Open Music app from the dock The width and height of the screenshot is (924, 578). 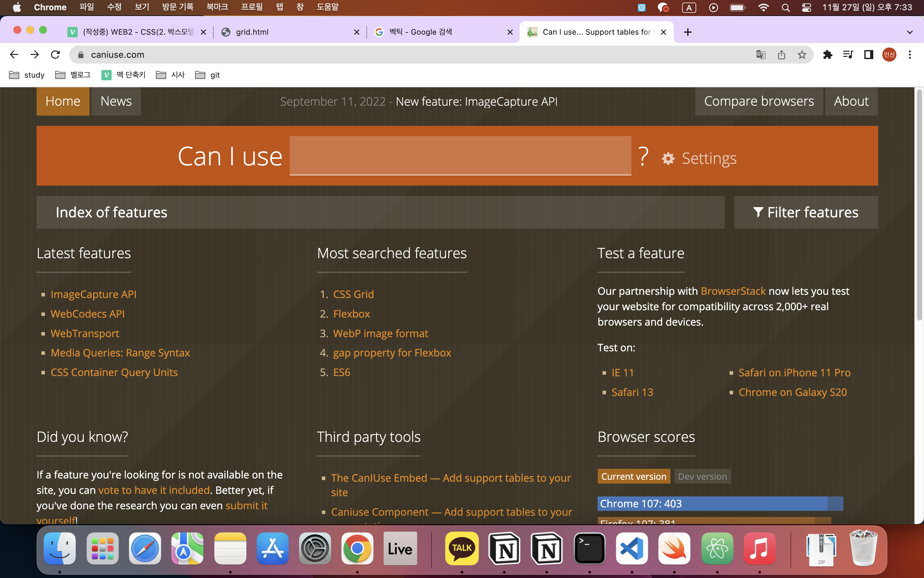click(x=759, y=548)
